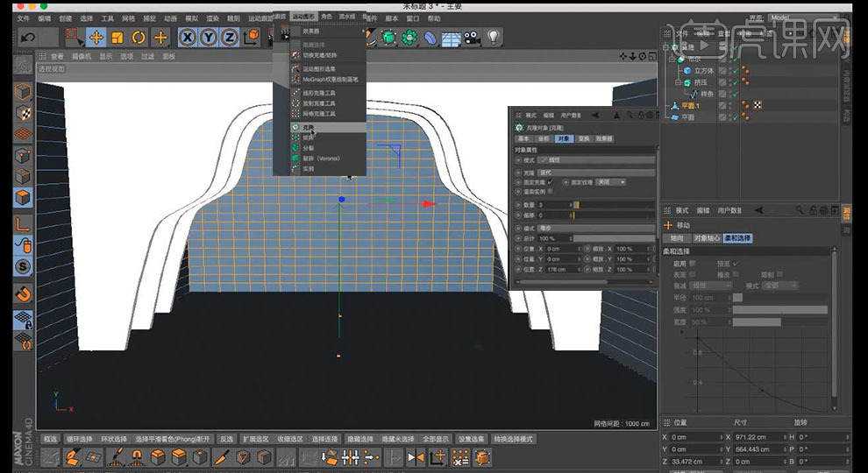868x473 pixels.
Task: Choose 破碎 (Voronoi) in the menu
Action: tap(321, 159)
